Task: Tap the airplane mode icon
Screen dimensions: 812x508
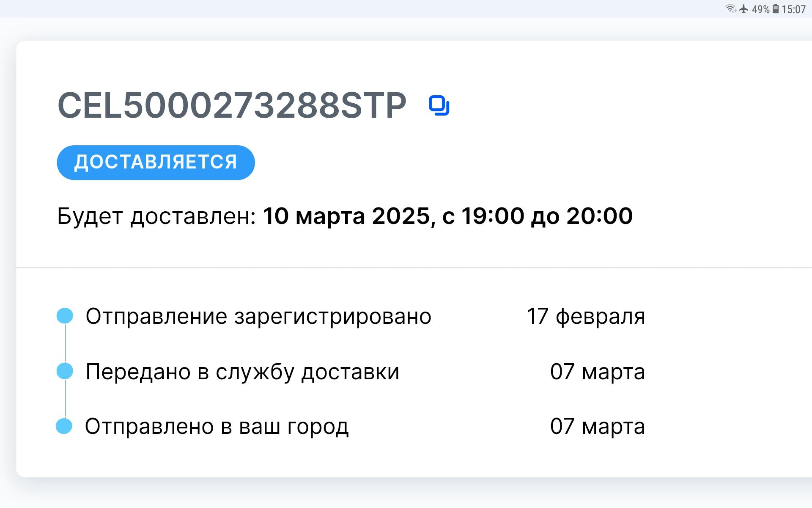Action: coord(743,9)
